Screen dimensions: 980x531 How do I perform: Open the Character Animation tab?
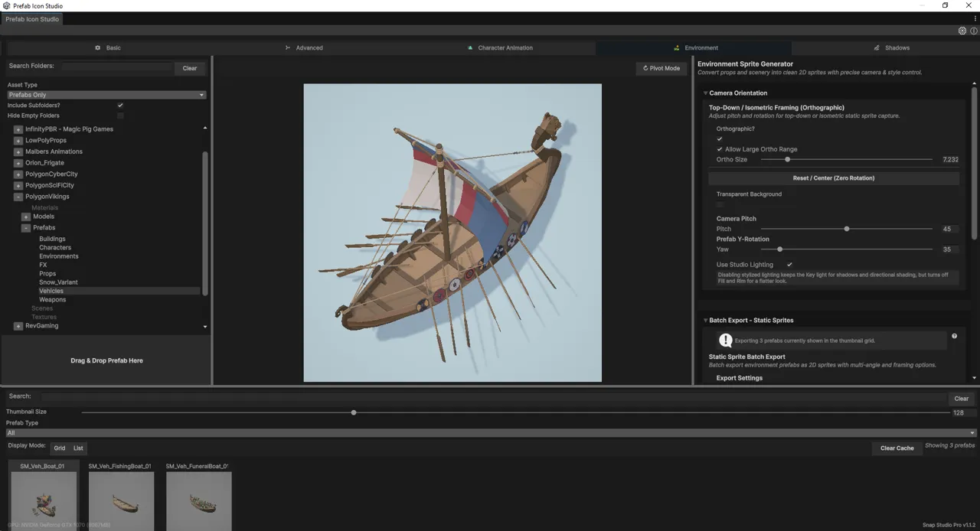tap(500, 47)
